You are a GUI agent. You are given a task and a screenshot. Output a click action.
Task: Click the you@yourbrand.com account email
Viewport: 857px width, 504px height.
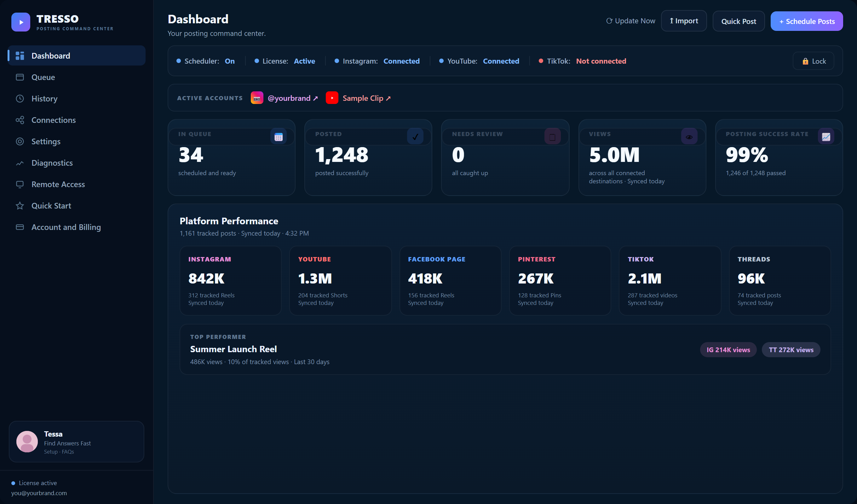pyautogui.click(x=39, y=493)
